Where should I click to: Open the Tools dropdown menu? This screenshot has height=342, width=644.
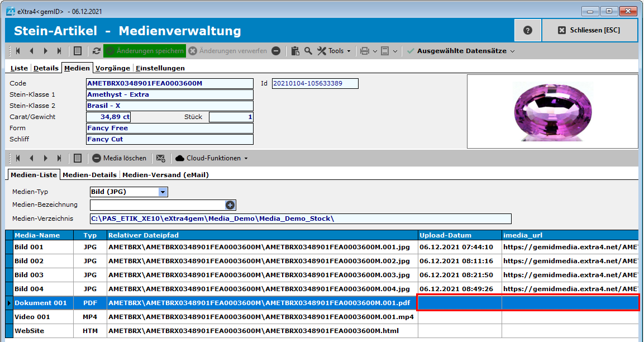[x=334, y=51]
